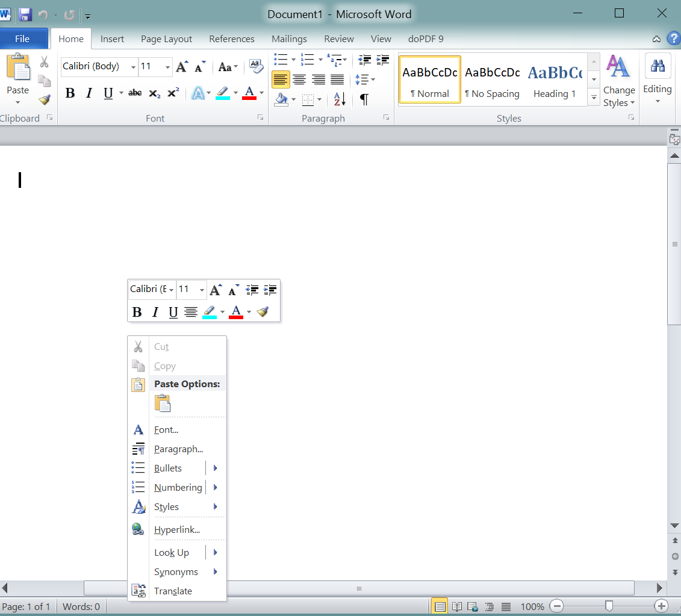Click the Zoom In plus button
Screen dimensions: 681x616
click(x=661, y=606)
